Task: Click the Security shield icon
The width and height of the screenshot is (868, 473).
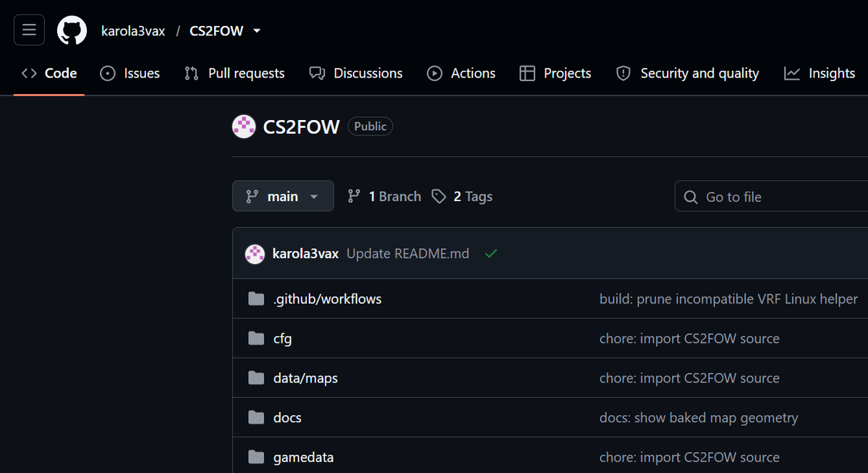Action: 624,73
